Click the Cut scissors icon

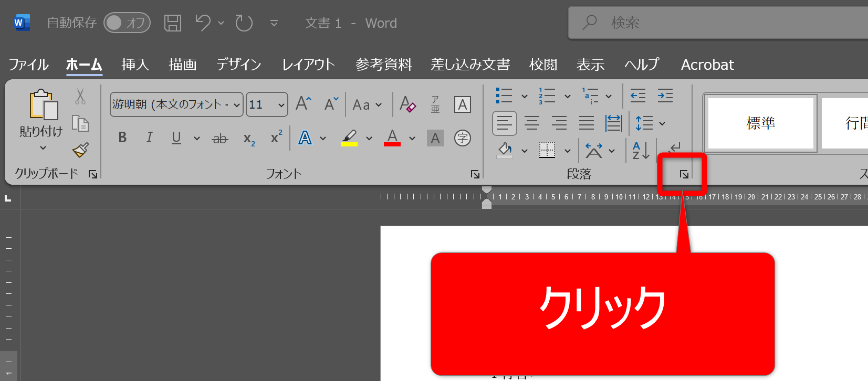click(x=80, y=96)
